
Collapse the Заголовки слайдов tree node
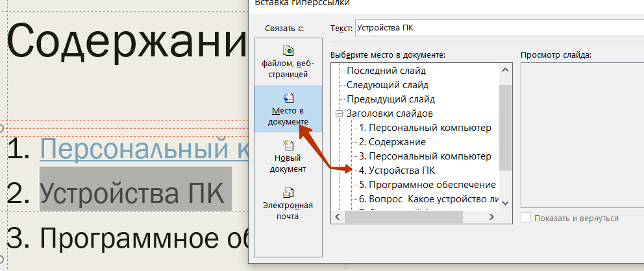pos(339,113)
